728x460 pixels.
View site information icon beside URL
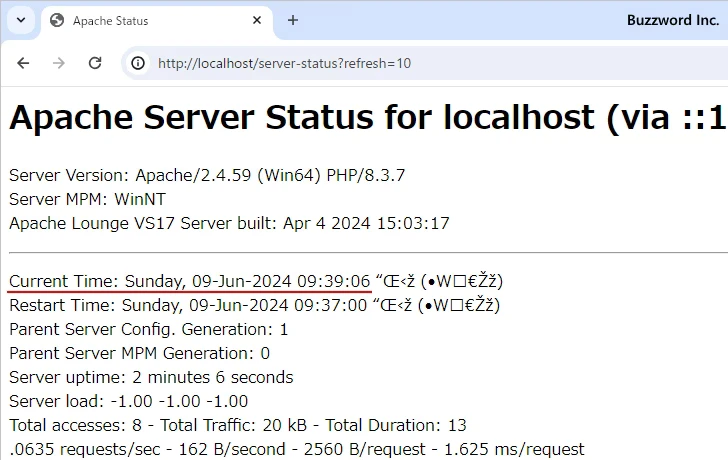pyautogui.click(x=138, y=63)
